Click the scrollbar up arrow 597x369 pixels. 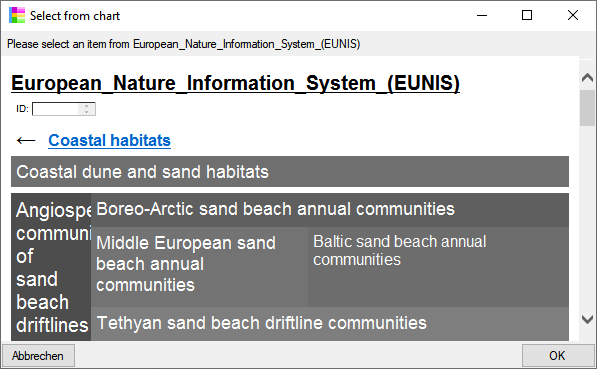pyautogui.click(x=587, y=78)
